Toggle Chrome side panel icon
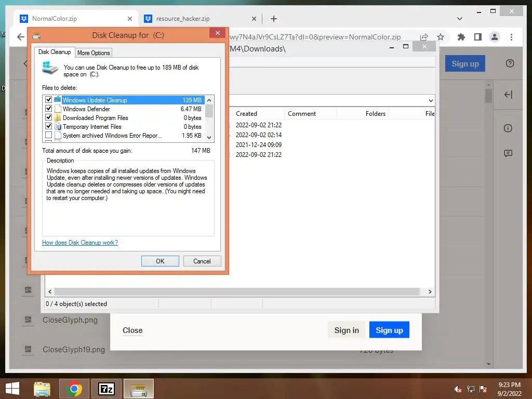Screen dimensions: 532x399 (478, 37)
